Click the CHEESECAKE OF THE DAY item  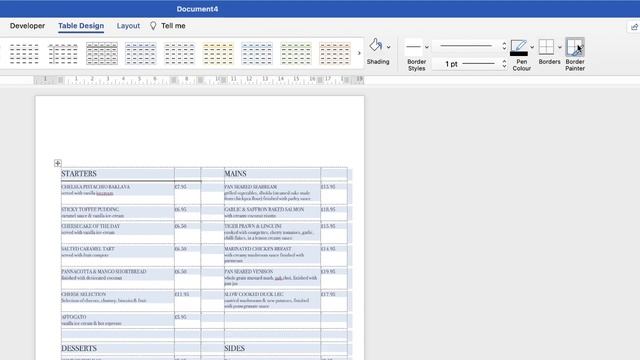coord(91,226)
